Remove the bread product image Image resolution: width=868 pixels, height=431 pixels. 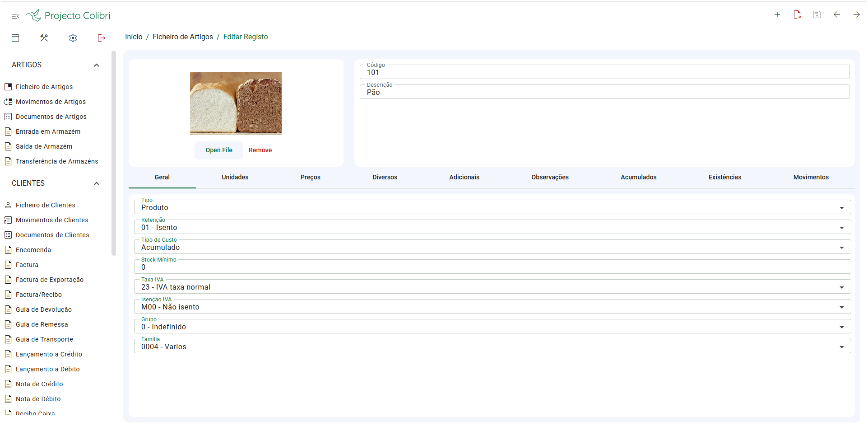tap(260, 150)
